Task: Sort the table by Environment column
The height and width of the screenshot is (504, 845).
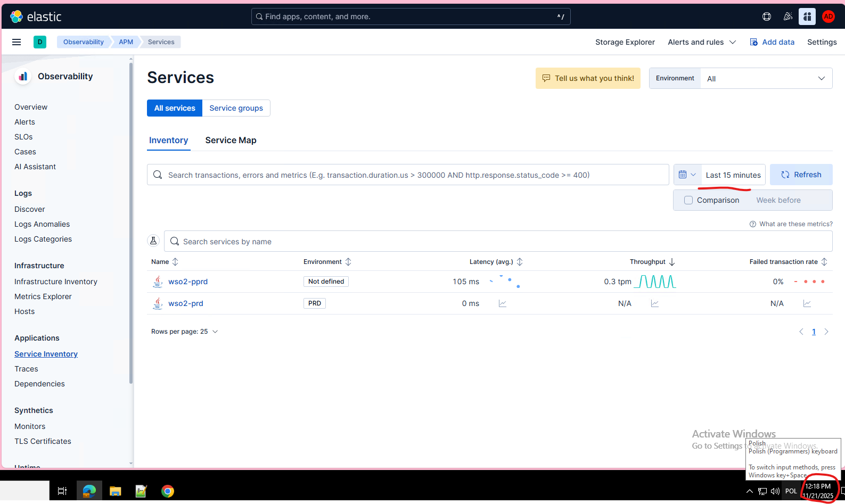Action: (327, 262)
